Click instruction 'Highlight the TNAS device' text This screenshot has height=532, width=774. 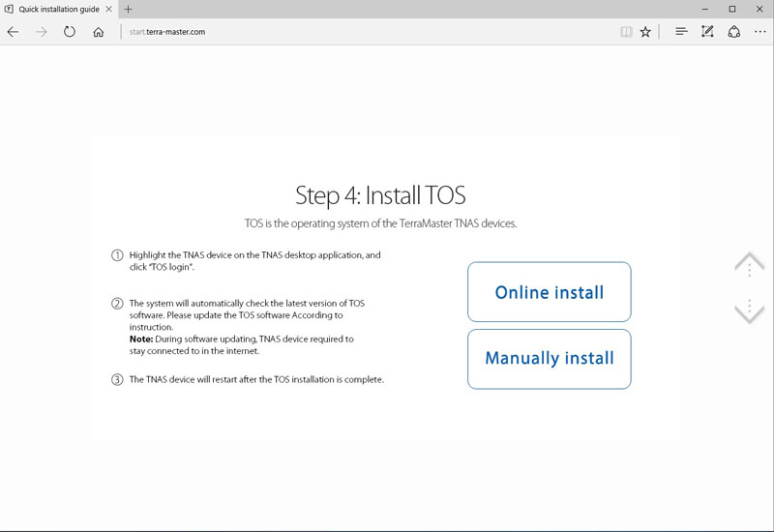[x=254, y=261]
